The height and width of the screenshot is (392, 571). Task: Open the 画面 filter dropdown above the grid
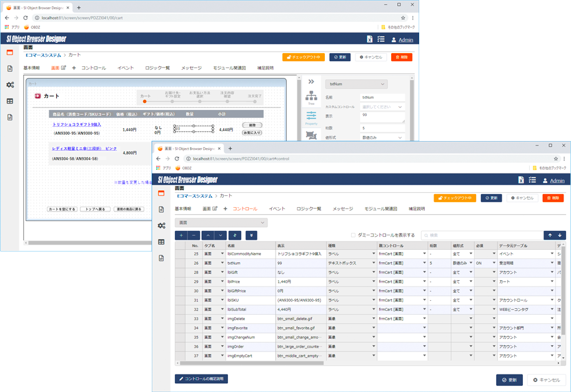(221, 222)
